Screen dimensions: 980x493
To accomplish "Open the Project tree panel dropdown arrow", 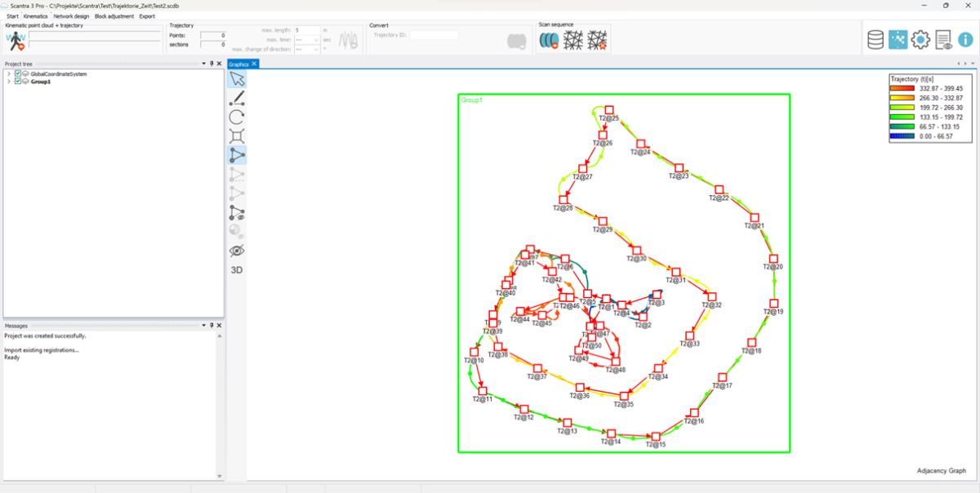I will coord(203,64).
